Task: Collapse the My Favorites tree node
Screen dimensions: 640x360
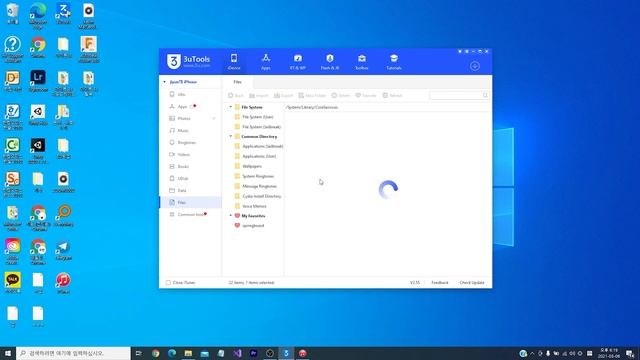Action: pos(231,216)
